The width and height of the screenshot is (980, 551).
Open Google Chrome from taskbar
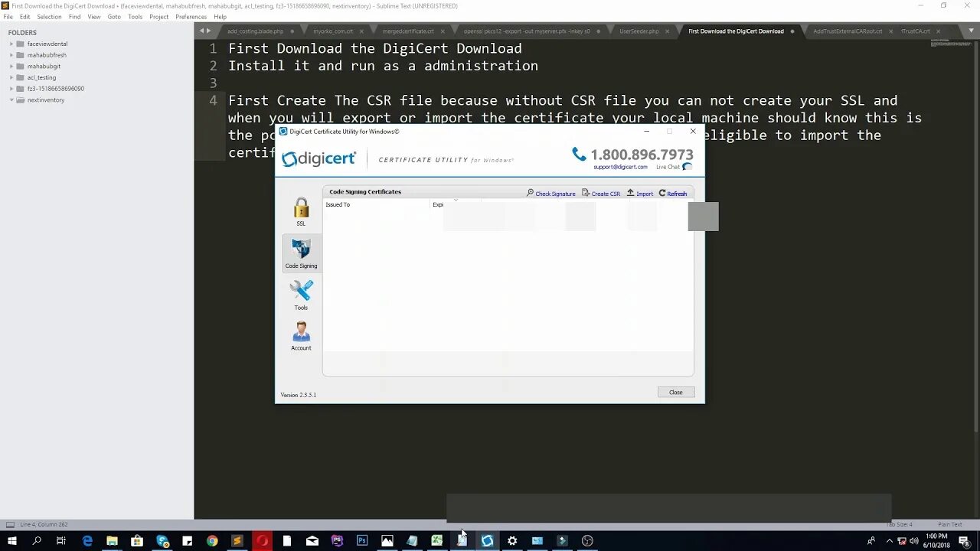(x=212, y=540)
